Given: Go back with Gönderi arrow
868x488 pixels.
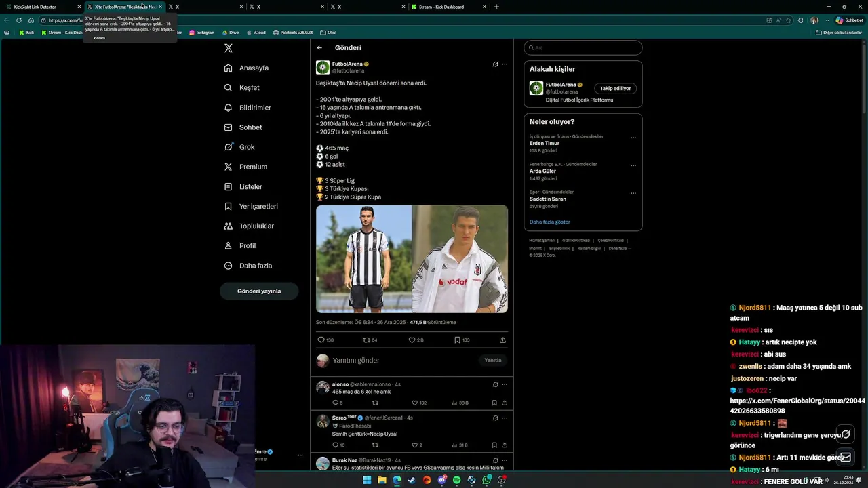Looking at the screenshot, I should tap(319, 48).
